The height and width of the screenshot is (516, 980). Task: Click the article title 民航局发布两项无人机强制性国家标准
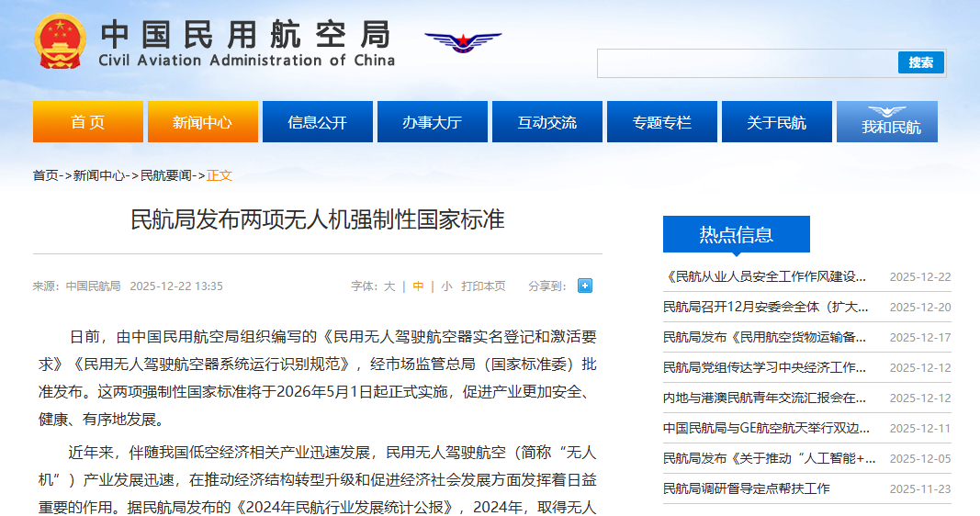point(318,219)
